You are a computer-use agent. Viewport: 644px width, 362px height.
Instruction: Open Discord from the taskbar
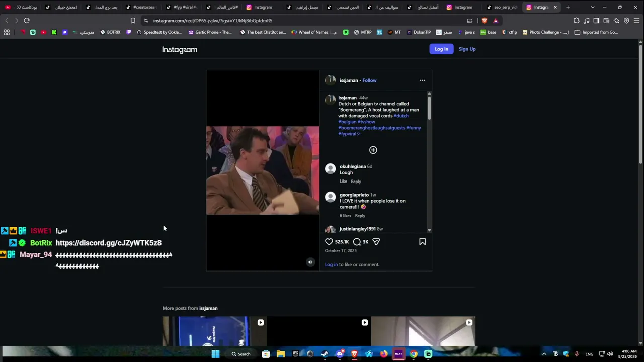pos(340,354)
